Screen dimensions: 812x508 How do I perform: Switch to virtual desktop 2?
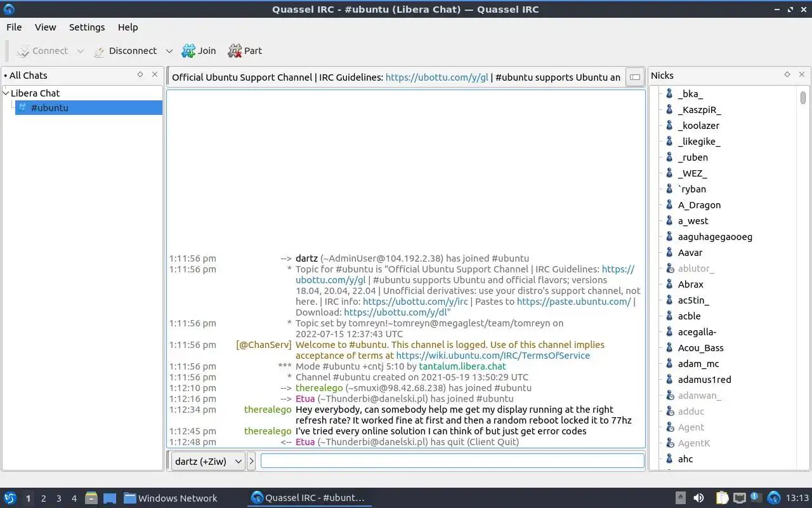tap(43, 498)
